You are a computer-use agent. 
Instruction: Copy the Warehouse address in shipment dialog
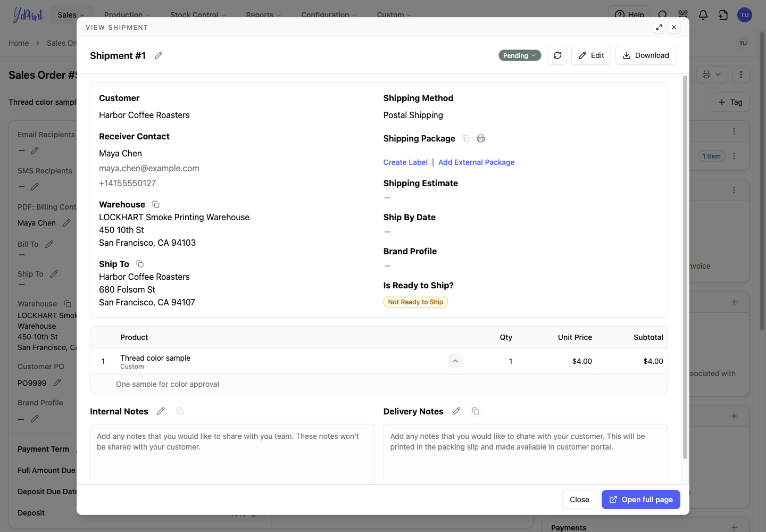(156, 204)
